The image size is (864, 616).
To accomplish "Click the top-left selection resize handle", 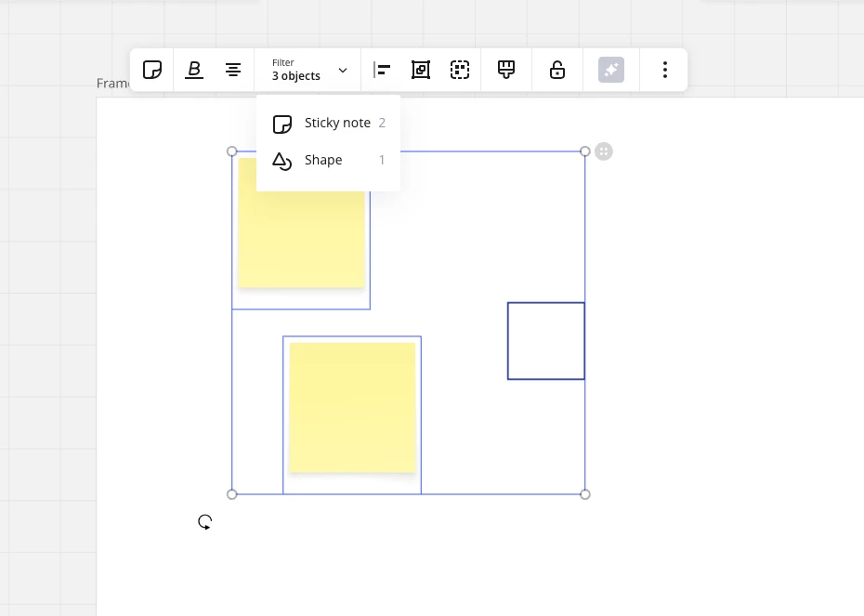I will [232, 151].
